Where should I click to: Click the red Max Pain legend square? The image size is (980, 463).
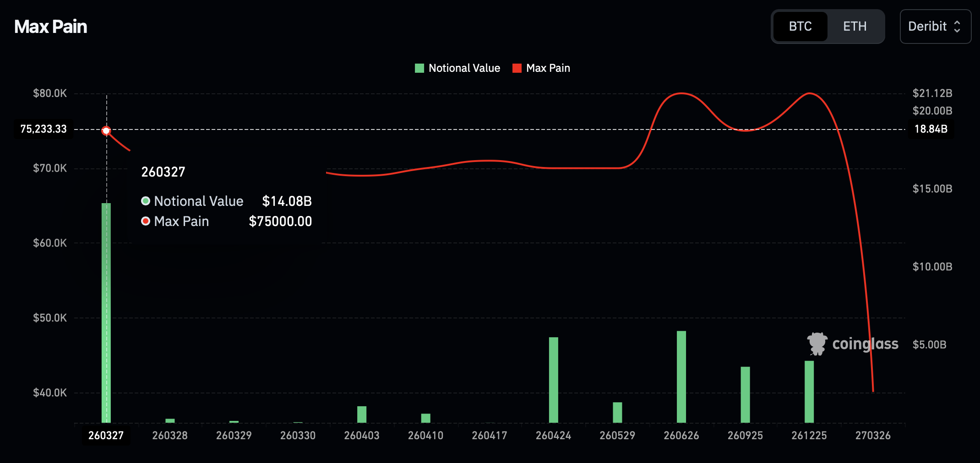coord(517,68)
